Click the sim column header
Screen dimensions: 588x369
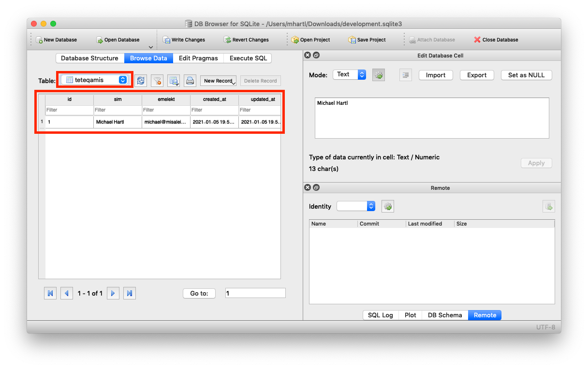(x=118, y=99)
